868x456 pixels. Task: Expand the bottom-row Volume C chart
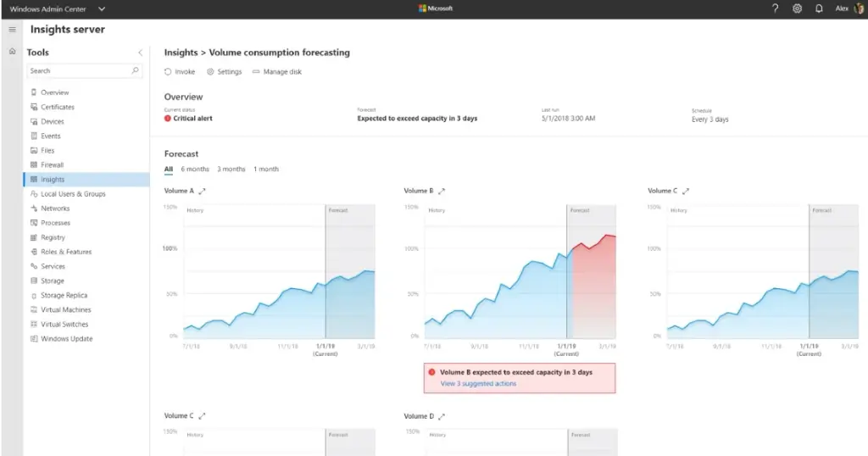click(x=202, y=415)
